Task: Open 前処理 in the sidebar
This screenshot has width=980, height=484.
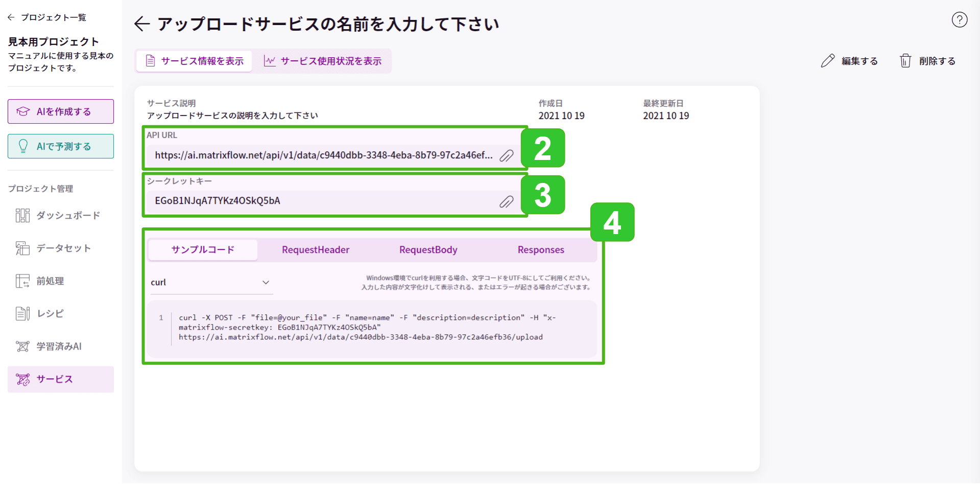Action: [x=61, y=281]
